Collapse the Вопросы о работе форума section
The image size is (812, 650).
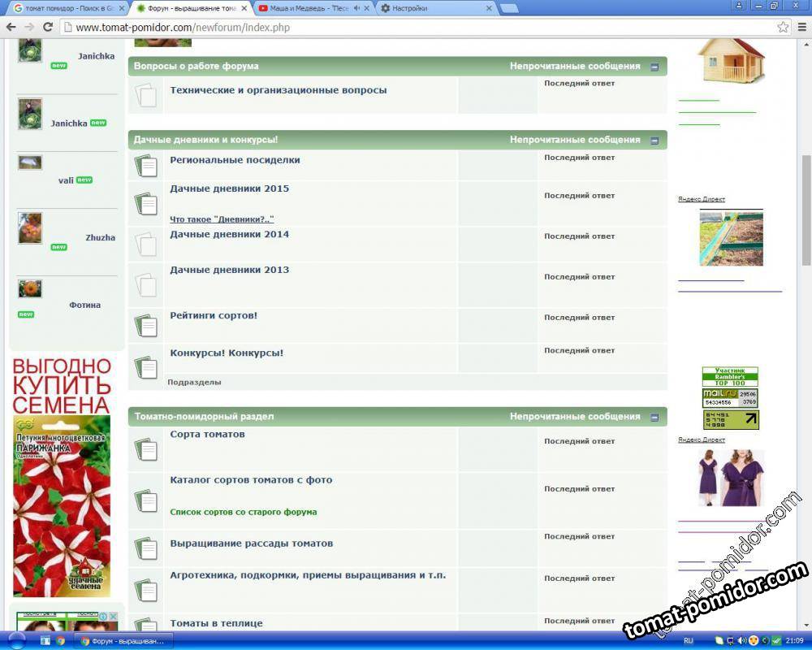tap(654, 67)
